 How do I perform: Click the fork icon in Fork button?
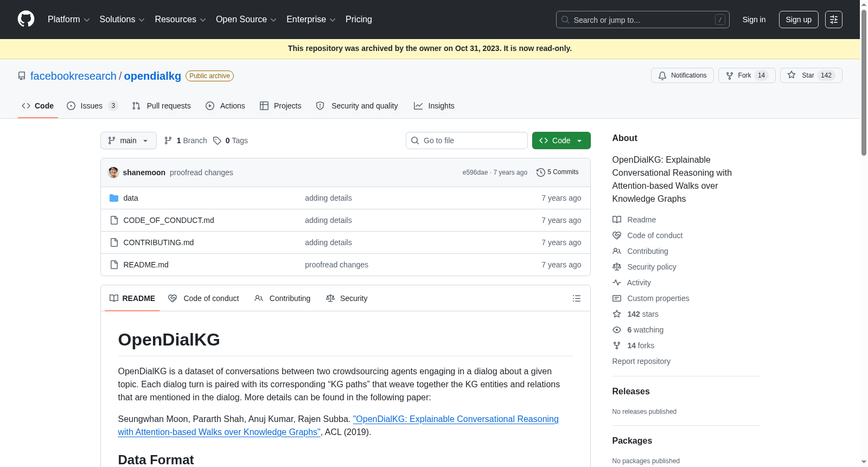pos(730,75)
